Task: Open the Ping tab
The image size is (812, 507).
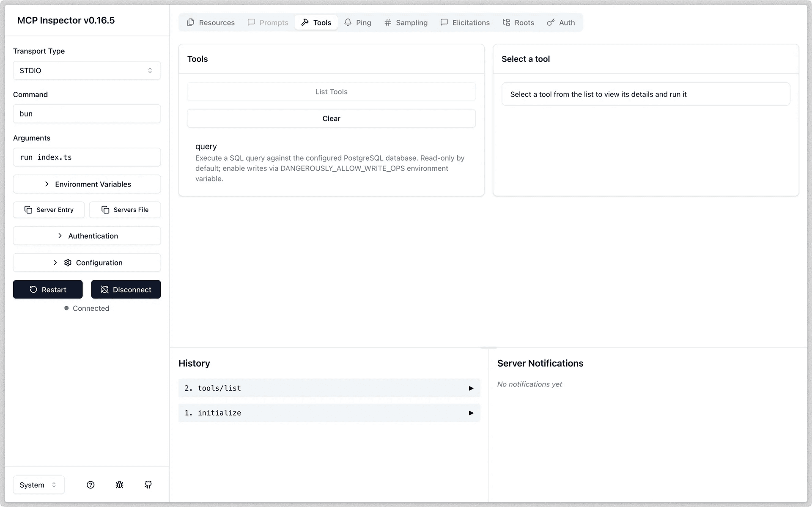Action: pos(357,22)
